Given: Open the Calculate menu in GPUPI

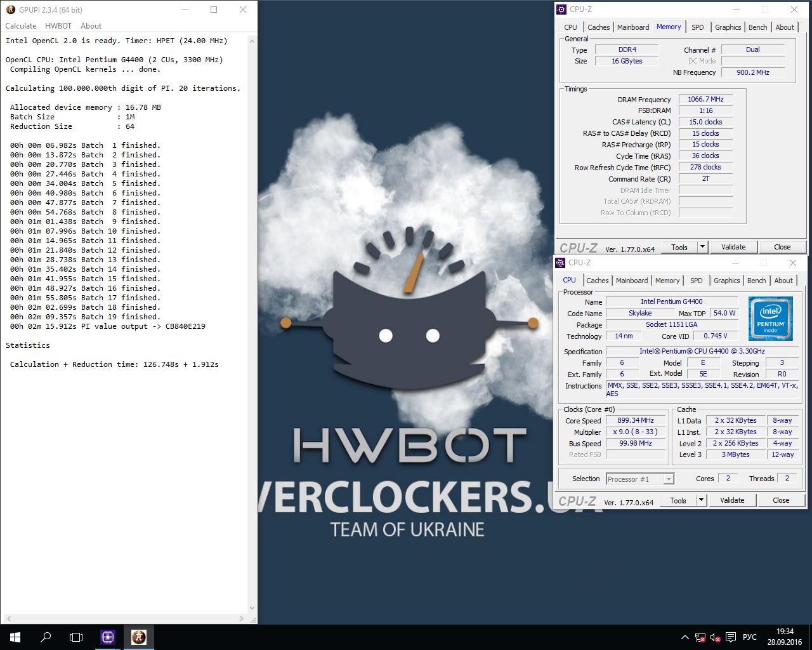Looking at the screenshot, I should 21,26.
